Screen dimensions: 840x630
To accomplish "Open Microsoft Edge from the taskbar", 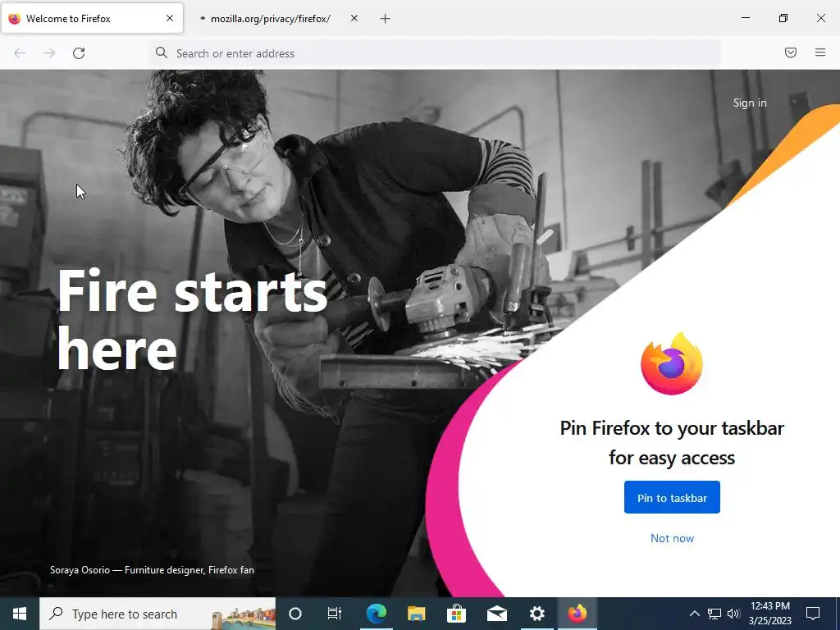I will [x=376, y=614].
